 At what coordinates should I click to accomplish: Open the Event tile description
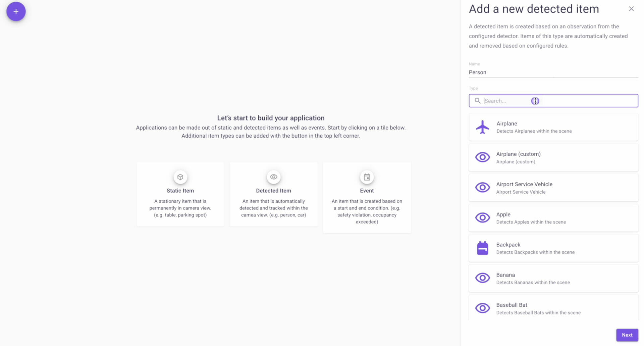[367, 211]
